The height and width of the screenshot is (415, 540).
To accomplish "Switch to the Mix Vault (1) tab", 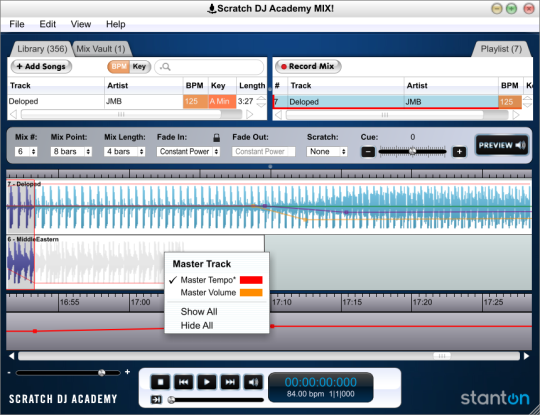I will 101,49.
